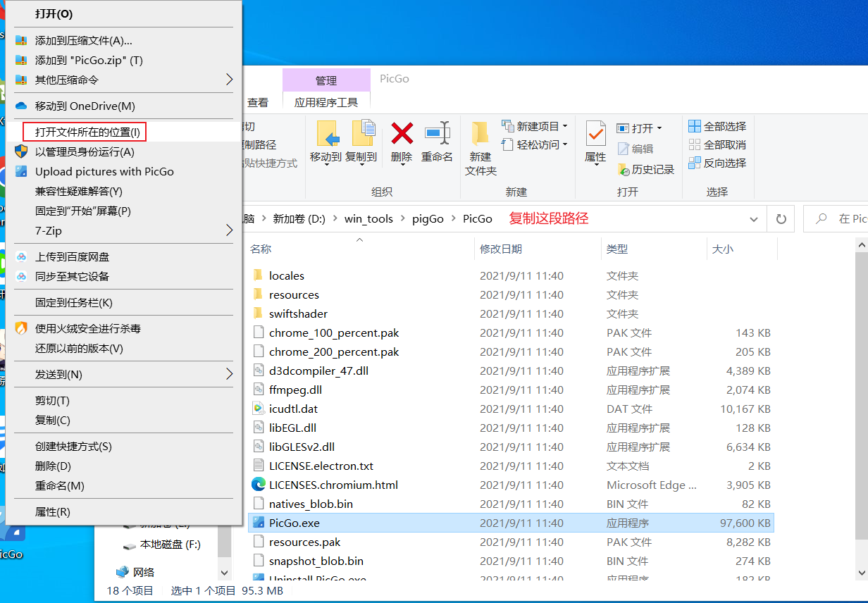
Task: Click the 管理 contextual tab header
Action: click(x=326, y=80)
